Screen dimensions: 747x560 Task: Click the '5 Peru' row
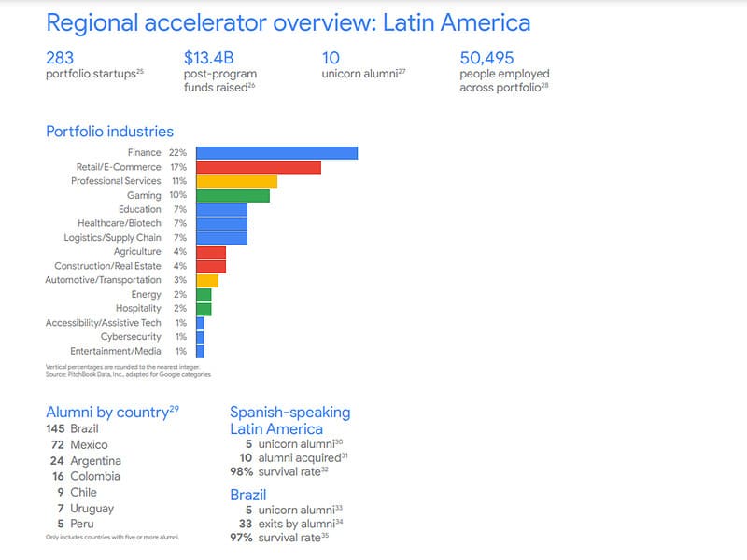click(x=76, y=524)
